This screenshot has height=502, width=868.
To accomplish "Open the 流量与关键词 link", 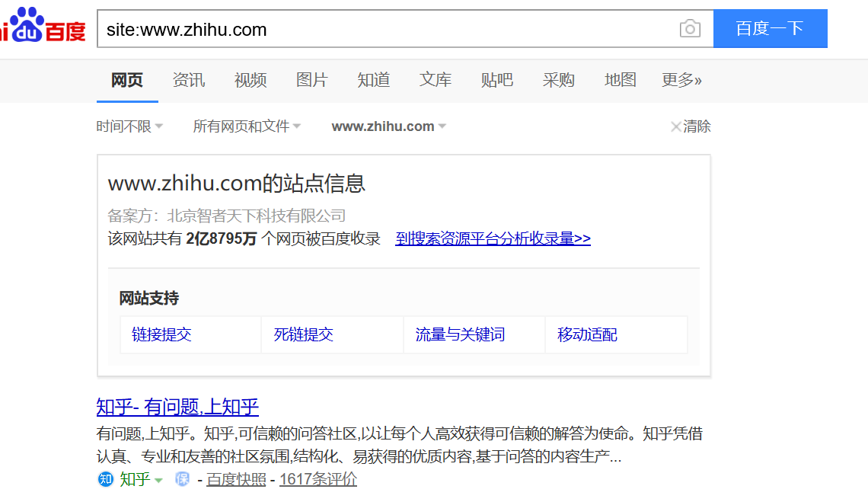I will point(460,334).
